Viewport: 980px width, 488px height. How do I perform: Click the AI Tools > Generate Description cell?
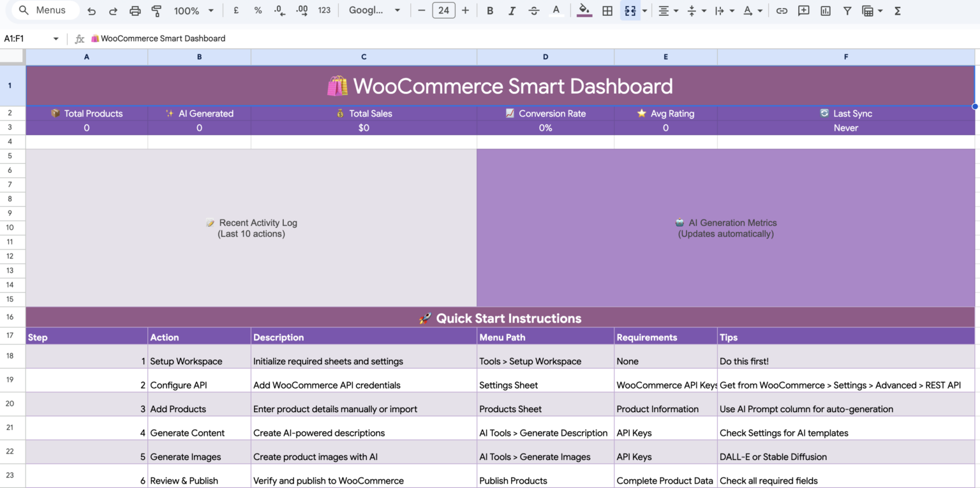click(x=546, y=428)
